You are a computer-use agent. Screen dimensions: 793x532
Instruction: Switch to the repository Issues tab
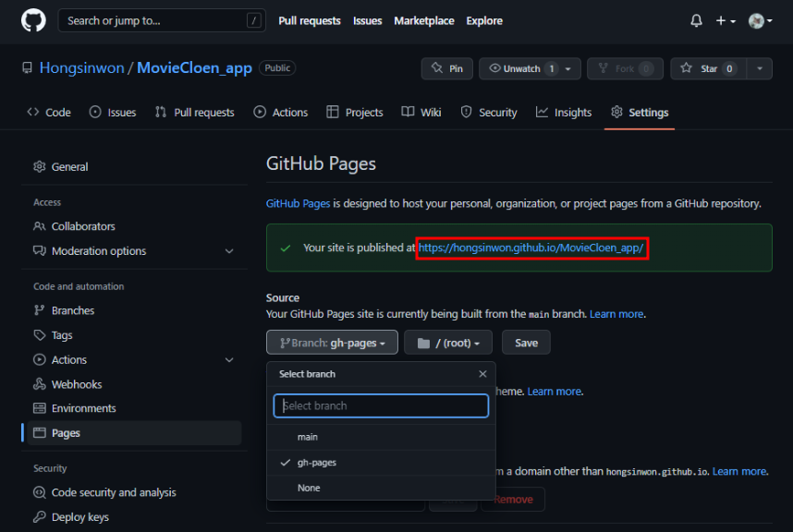tap(112, 112)
